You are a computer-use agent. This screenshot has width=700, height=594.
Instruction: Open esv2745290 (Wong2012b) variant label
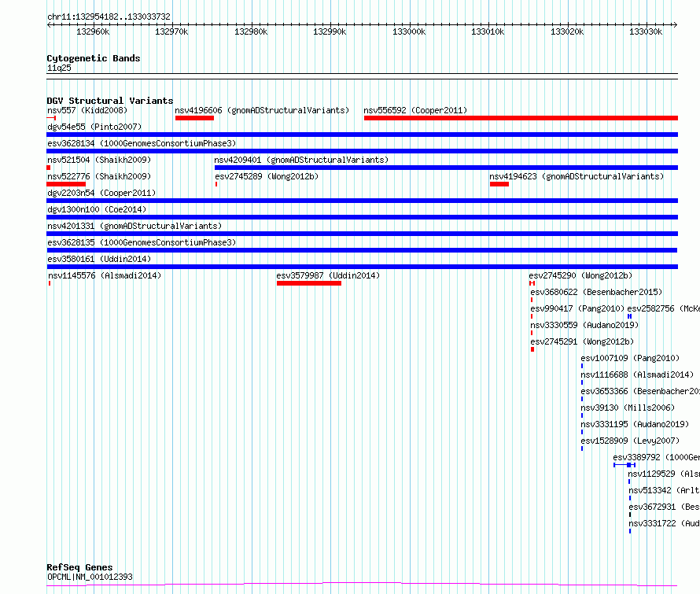[580, 275]
